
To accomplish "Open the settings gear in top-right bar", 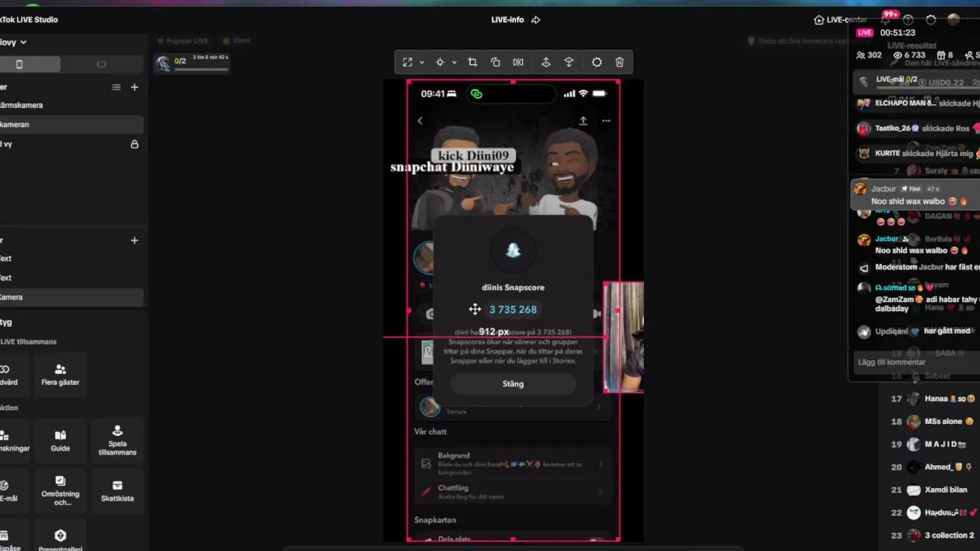I will pos(931,20).
